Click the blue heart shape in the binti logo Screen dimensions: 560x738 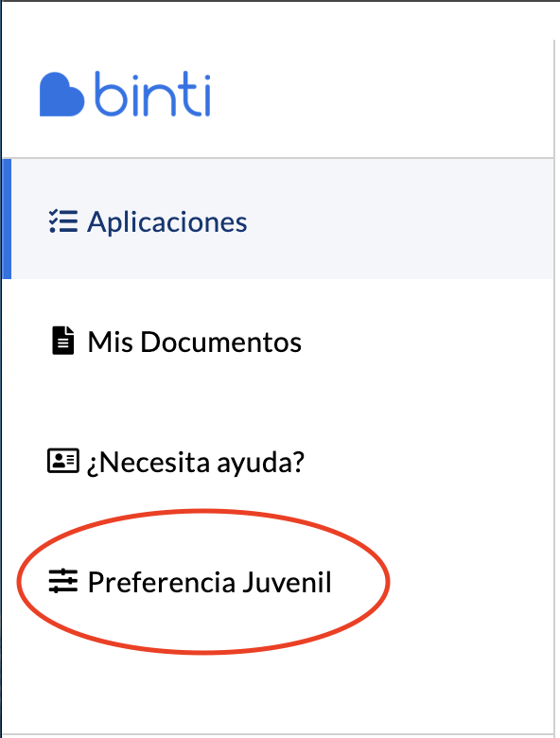pos(61,95)
